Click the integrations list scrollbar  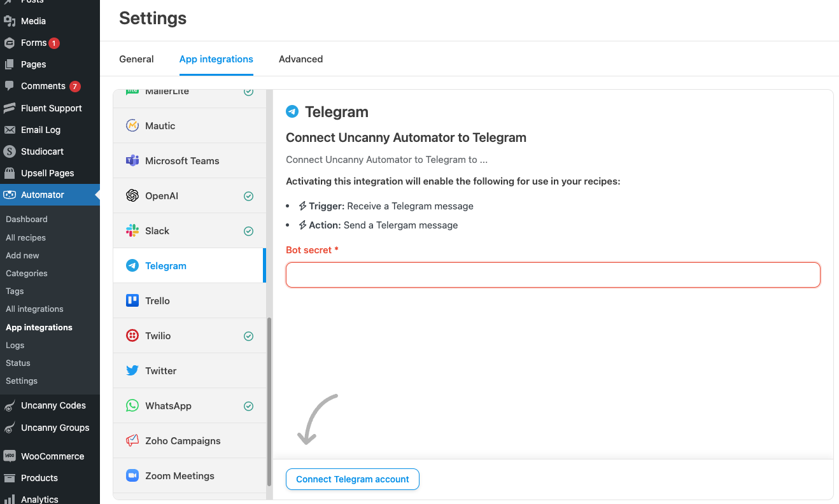[x=269, y=401]
